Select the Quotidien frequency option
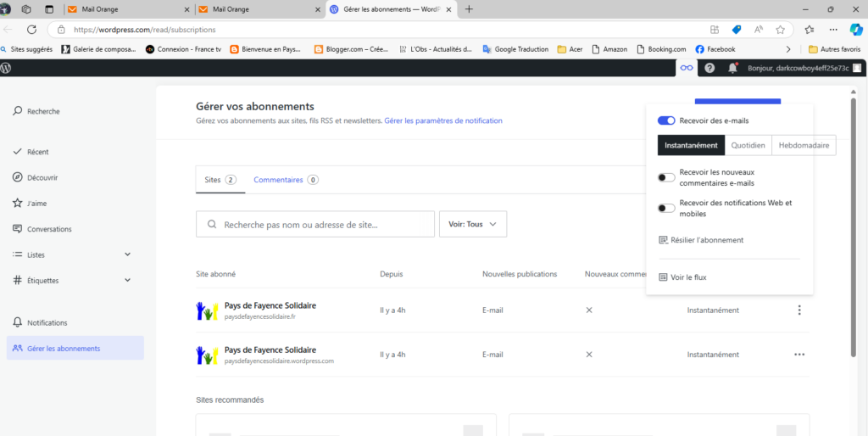Image resolution: width=868 pixels, height=436 pixels. 748,145
